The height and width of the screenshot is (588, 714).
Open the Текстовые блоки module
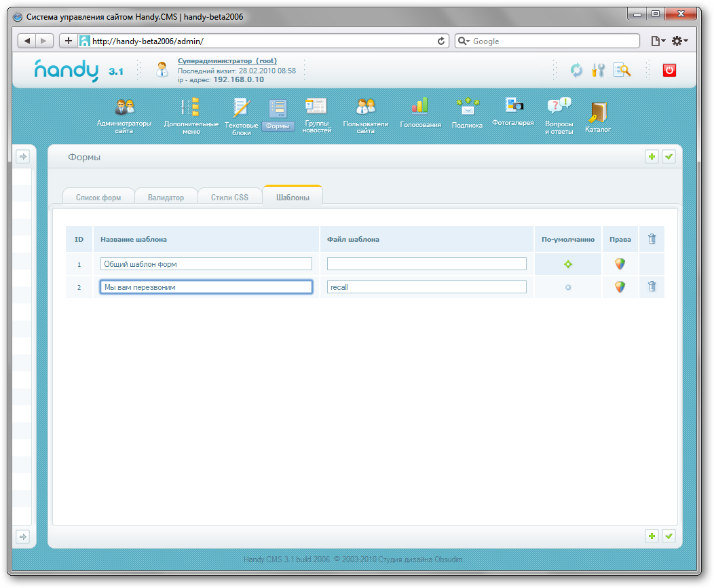point(241,109)
